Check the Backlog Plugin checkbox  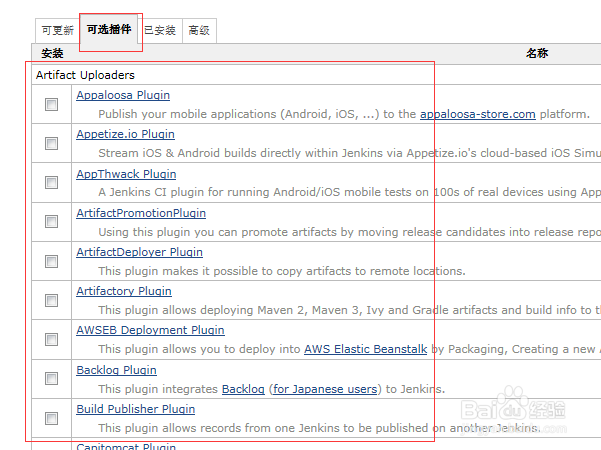pos(51,378)
